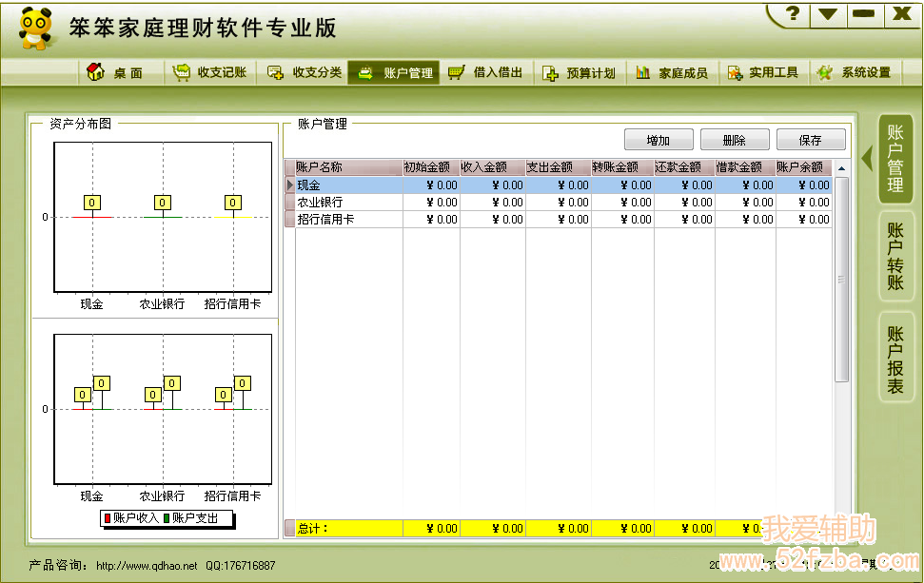Click the red 账户收入 legend swatch
This screenshot has height=583, width=924.
[x=108, y=518]
